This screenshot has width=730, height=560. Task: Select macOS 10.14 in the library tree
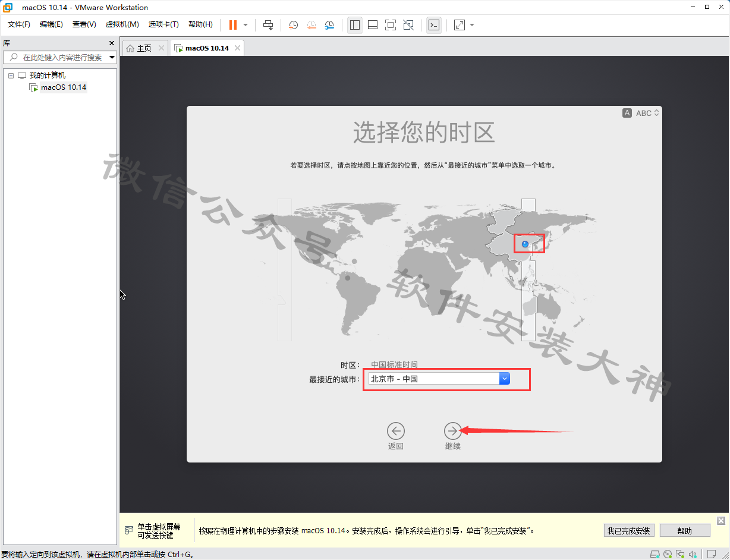(64, 87)
